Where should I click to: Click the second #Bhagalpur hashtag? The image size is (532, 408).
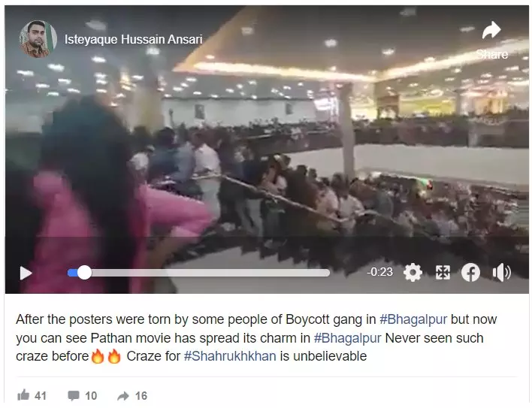coord(348,338)
